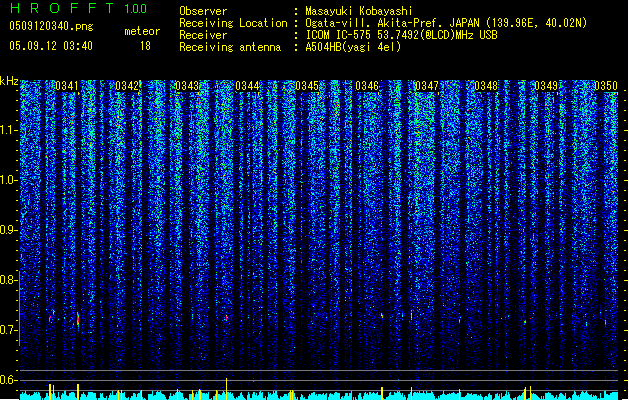The height and width of the screenshot is (400, 629).
Task: Click the 0.7 kHz axis label
Action: click(x=9, y=330)
